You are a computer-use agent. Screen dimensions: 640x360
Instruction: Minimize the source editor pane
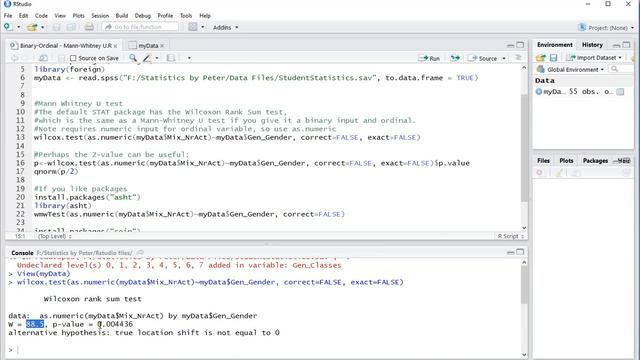(510, 45)
